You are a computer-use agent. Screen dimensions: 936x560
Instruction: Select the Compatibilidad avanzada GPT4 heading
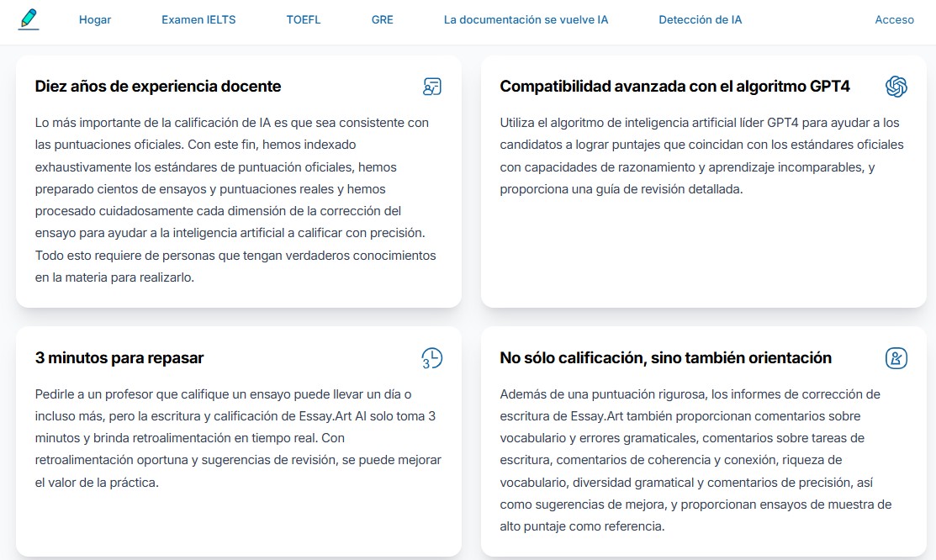(x=674, y=87)
